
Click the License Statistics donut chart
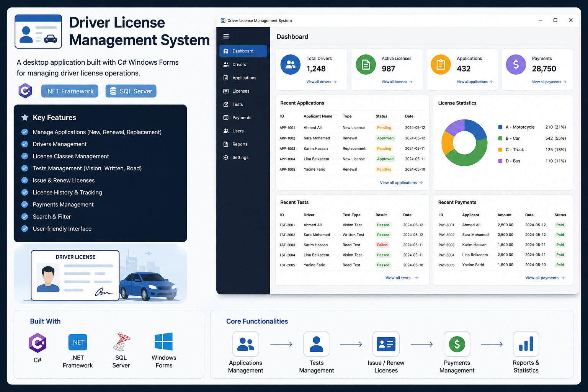[x=464, y=143]
